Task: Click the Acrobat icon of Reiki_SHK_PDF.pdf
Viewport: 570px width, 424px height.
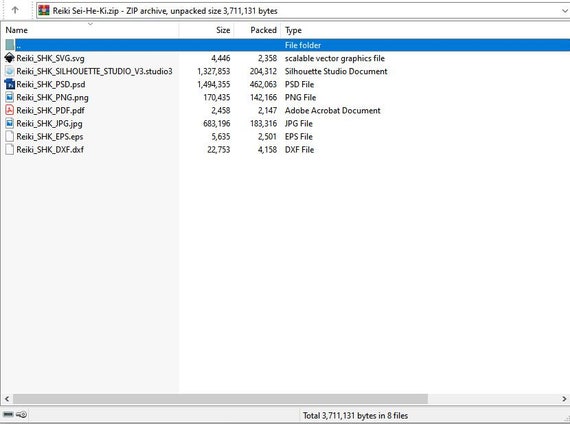Action: 10,110
